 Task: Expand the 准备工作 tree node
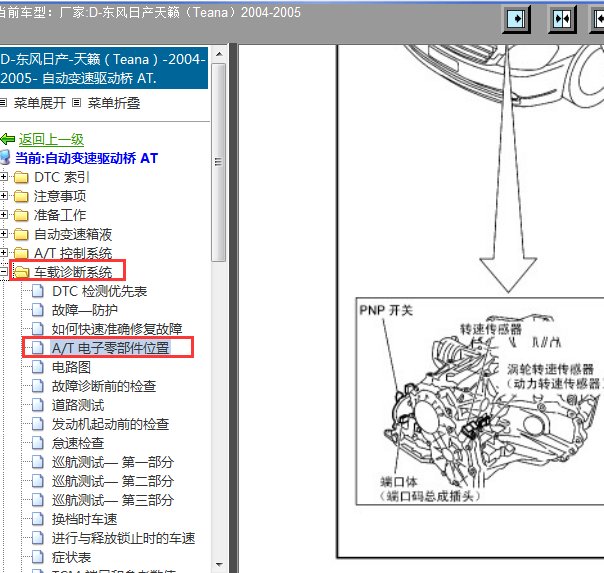(3, 214)
